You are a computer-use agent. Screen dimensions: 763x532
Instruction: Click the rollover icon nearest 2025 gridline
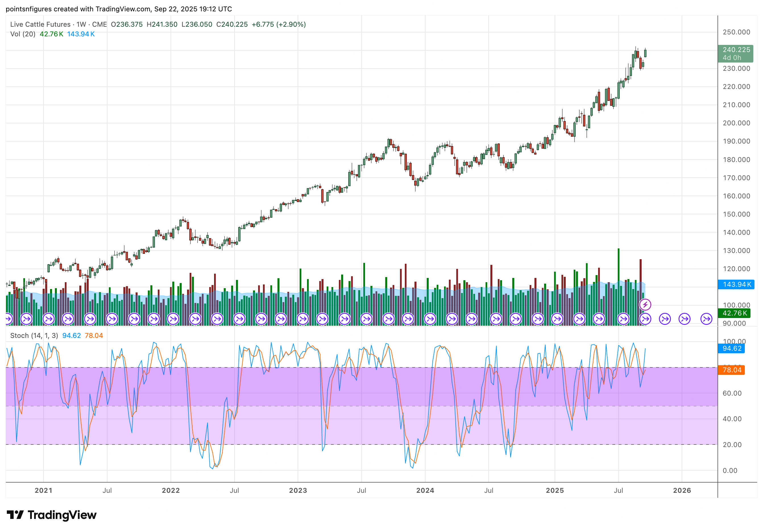[x=557, y=319]
